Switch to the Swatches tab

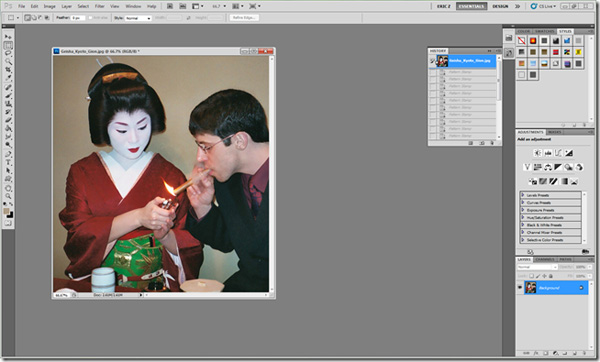coord(545,31)
